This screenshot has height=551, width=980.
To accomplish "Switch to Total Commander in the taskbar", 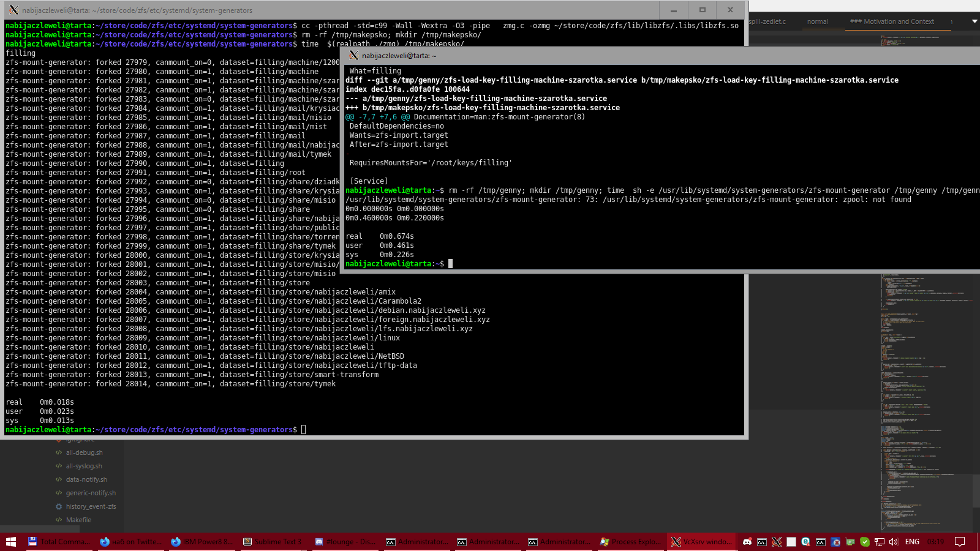I will pyautogui.click(x=59, y=542).
